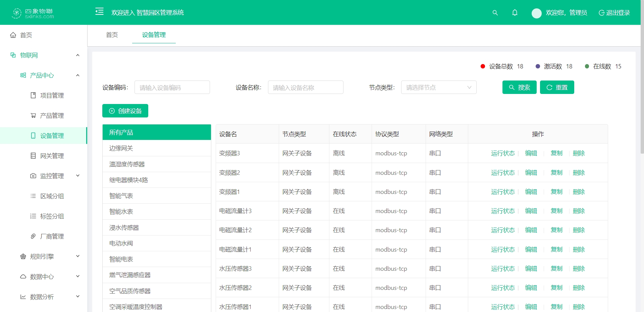
Task: Open notifications bell icon
Action: [515, 13]
